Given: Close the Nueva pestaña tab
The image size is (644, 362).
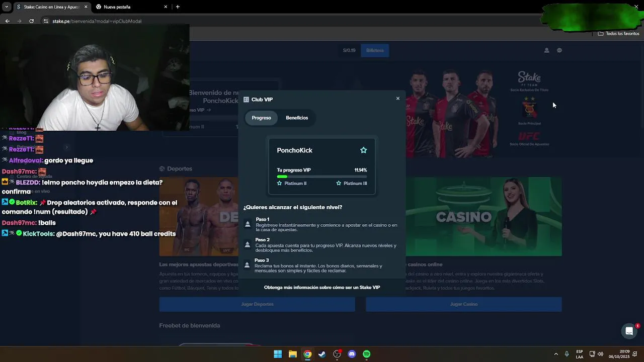Looking at the screenshot, I should pos(166,7).
